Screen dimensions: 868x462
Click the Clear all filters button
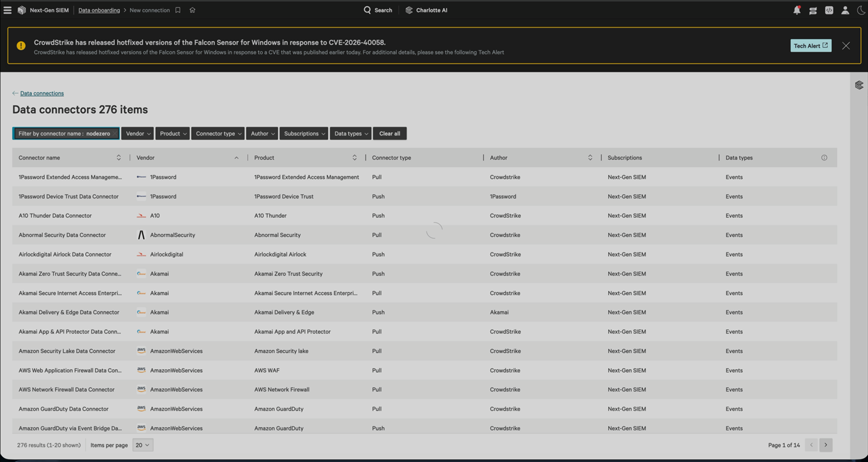click(390, 134)
